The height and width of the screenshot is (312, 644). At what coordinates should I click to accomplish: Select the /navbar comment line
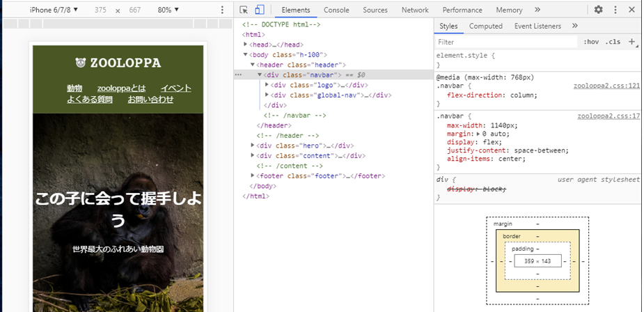tap(295, 116)
